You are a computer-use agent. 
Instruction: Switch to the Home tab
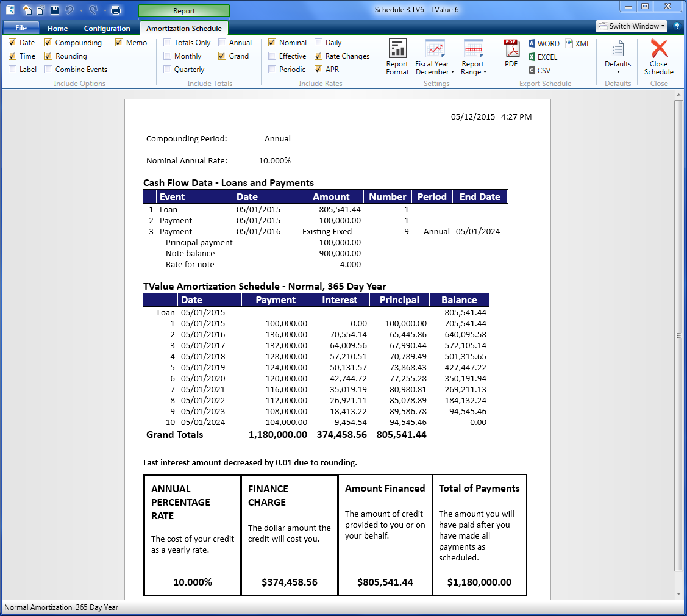coord(57,28)
